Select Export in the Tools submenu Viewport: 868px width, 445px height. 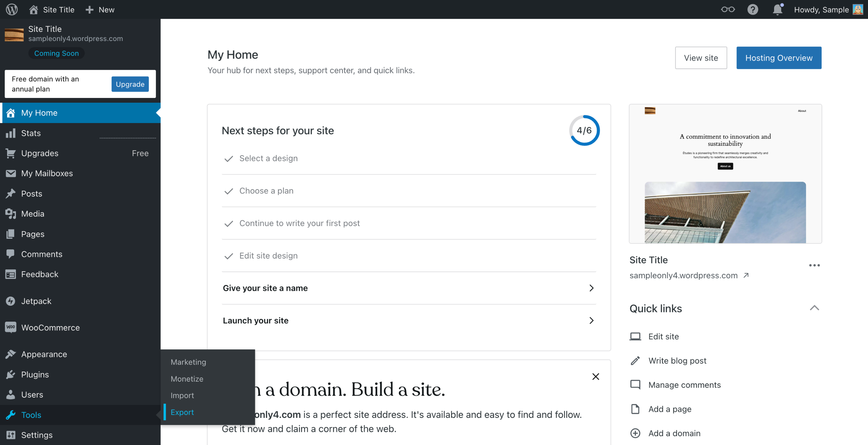[x=182, y=412]
